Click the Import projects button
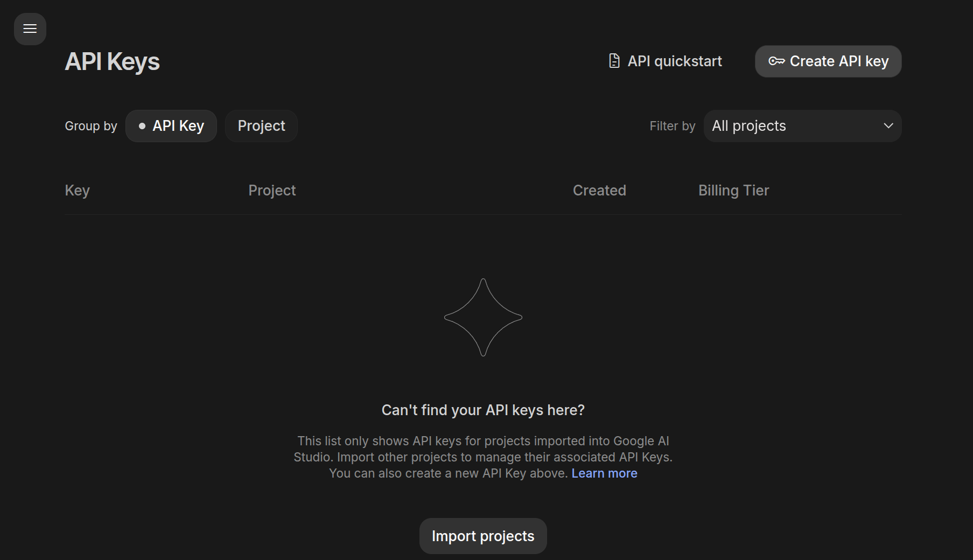 (x=483, y=536)
